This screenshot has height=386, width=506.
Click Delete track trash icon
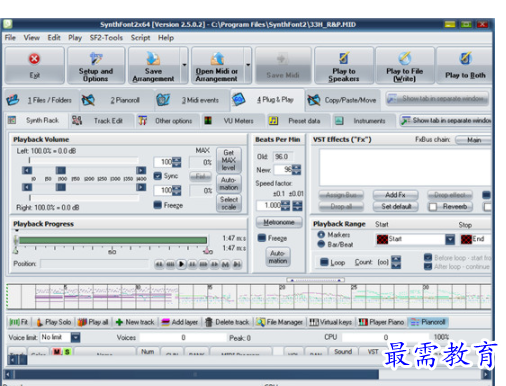(x=209, y=322)
